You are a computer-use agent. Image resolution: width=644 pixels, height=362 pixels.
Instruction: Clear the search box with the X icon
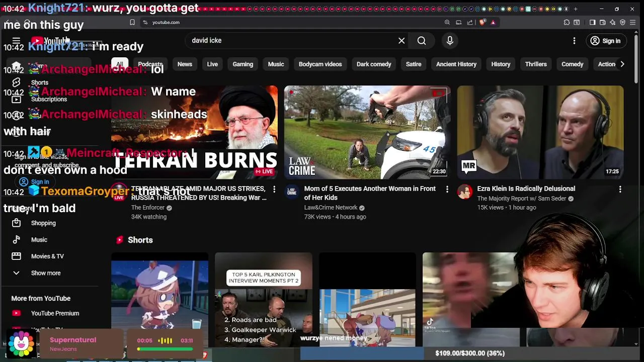click(x=401, y=41)
